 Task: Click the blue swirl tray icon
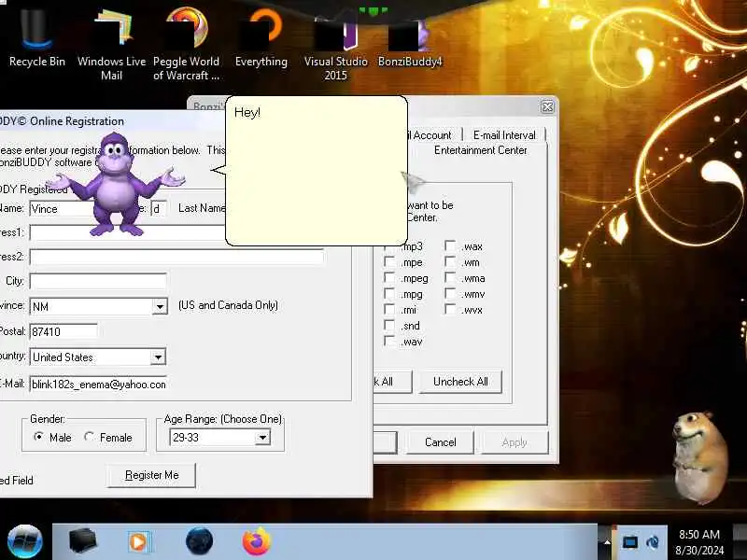(x=653, y=542)
